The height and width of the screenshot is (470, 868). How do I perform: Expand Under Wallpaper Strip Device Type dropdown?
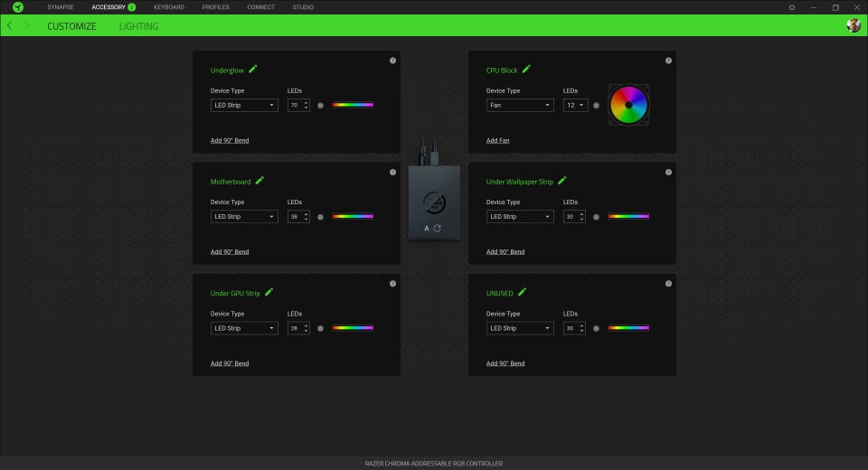(520, 216)
